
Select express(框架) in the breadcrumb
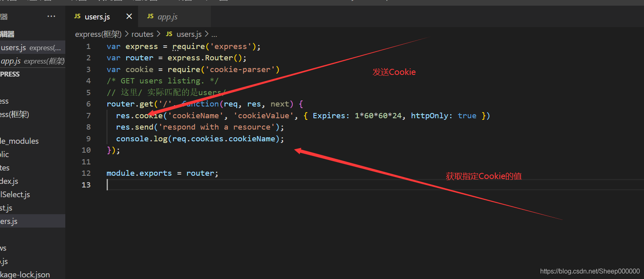(98, 34)
